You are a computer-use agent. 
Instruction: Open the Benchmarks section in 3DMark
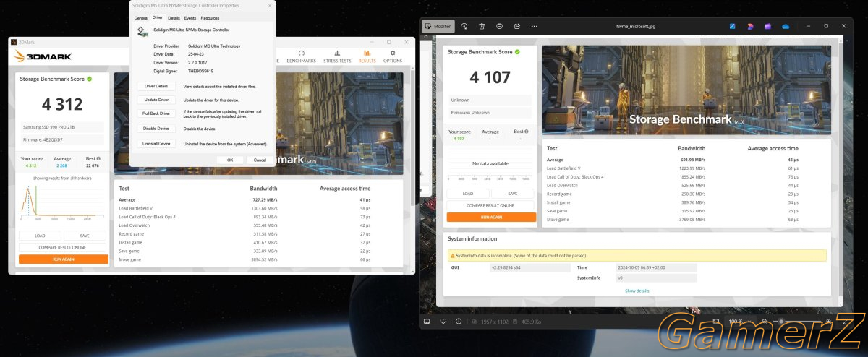pos(301,56)
